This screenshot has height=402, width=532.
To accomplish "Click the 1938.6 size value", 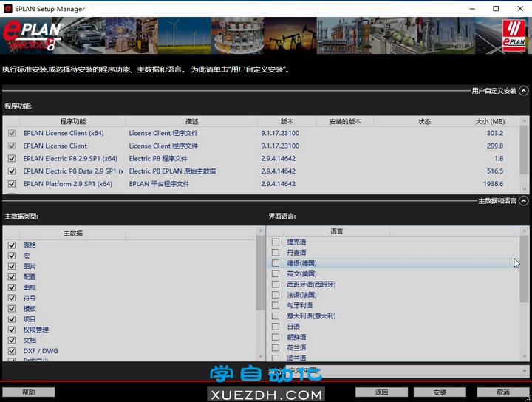I will 493,183.
